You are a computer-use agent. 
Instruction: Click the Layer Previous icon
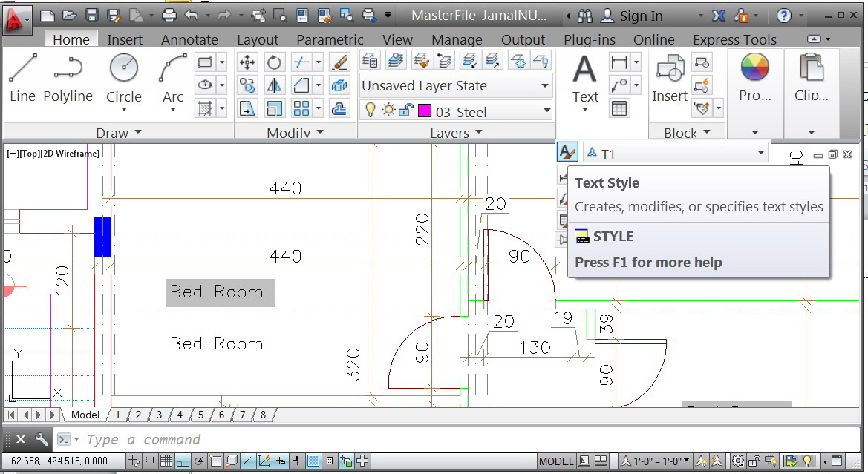(444, 60)
